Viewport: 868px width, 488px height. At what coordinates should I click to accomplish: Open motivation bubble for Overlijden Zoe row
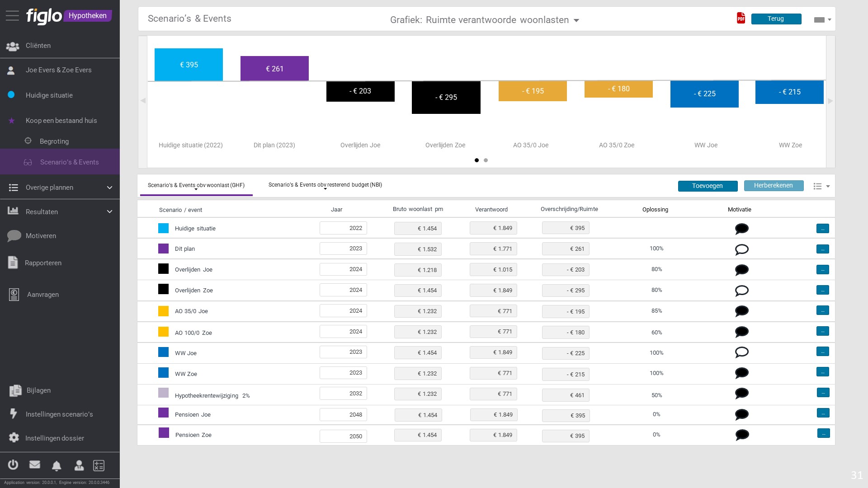click(741, 291)
